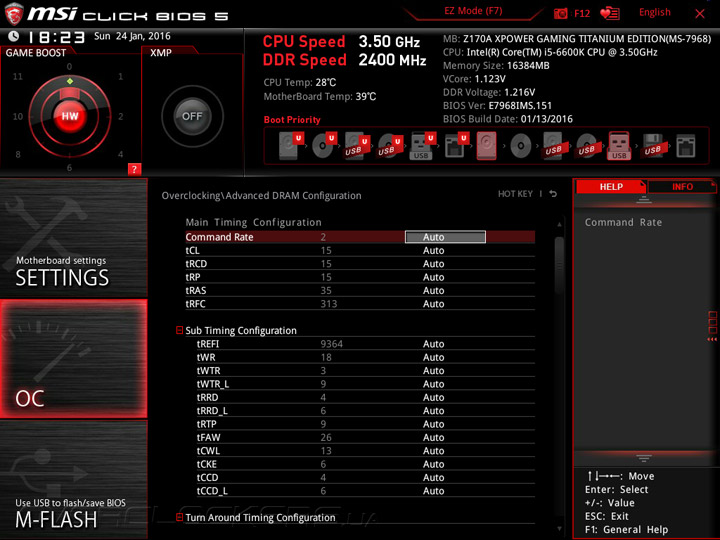This screenshot has height=540, width=720.
Task: Toggle the XMP OFF button
Action: click(x=192, y=116)
